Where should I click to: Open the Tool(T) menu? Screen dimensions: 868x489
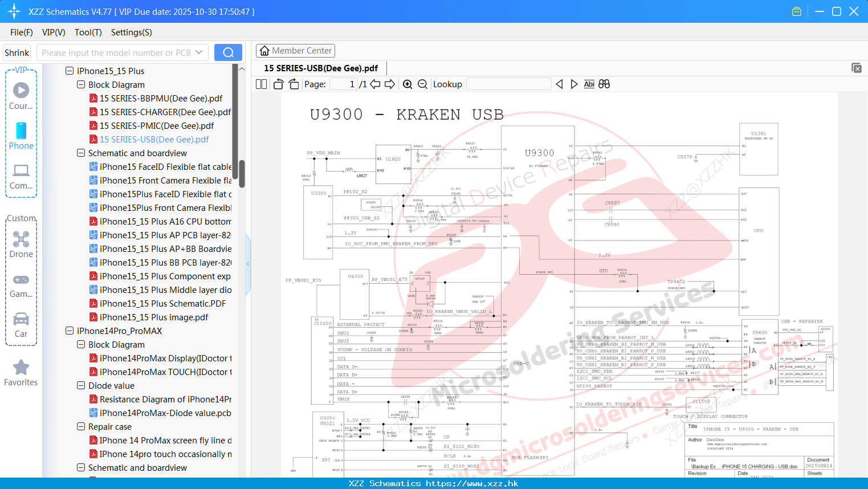tap(88, 32)
